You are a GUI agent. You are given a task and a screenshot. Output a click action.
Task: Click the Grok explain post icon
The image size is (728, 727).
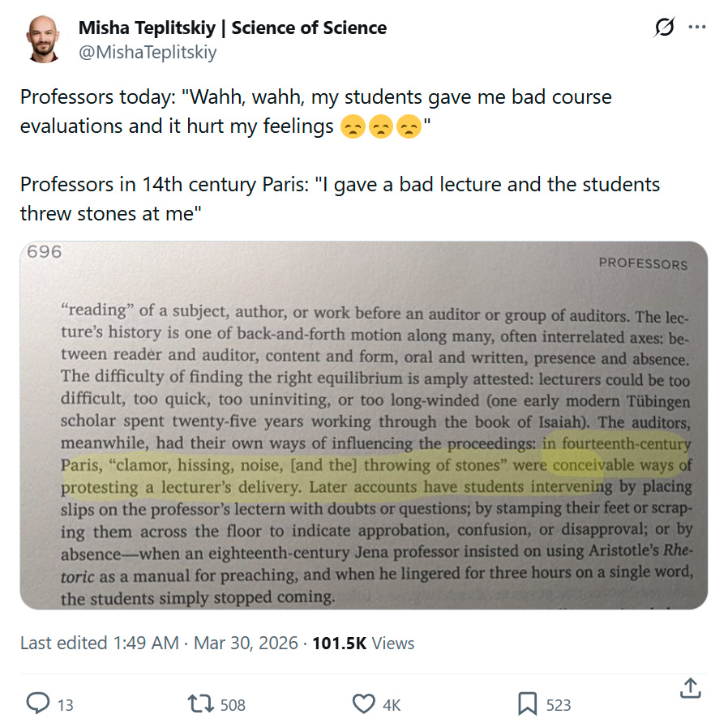pyautogui.click(x=664, y=28)
